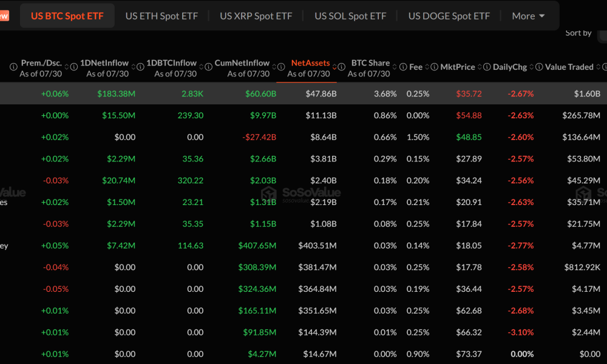The width and height of the screenshot is (607, 364).
Task: Click the $14.67M net assets cell
Action: [x=320, y=354]
